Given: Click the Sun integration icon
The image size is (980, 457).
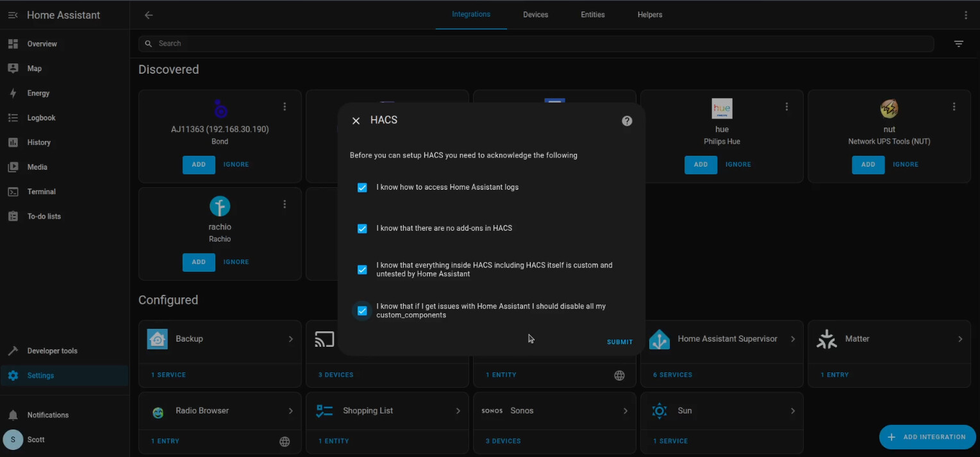Looking at the screenshot, I should pos(660,411).
